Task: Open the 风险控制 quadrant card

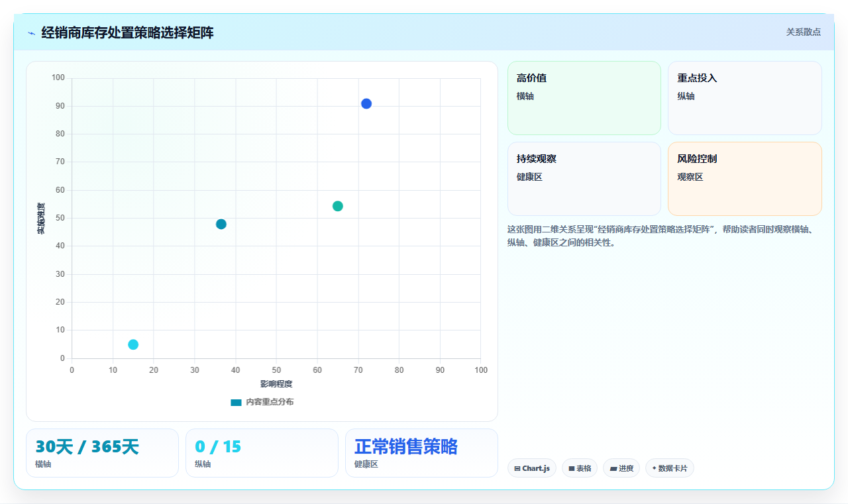Action: point(745,179)
